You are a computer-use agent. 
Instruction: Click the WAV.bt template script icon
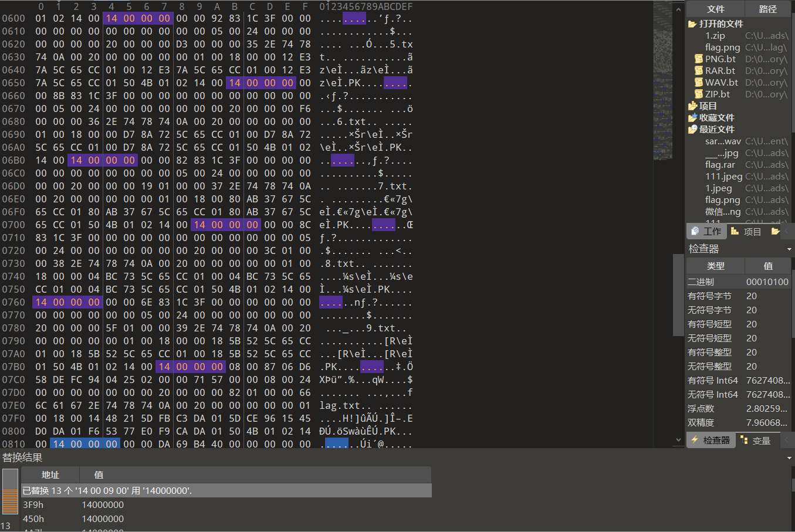click(x=699, y=82)
